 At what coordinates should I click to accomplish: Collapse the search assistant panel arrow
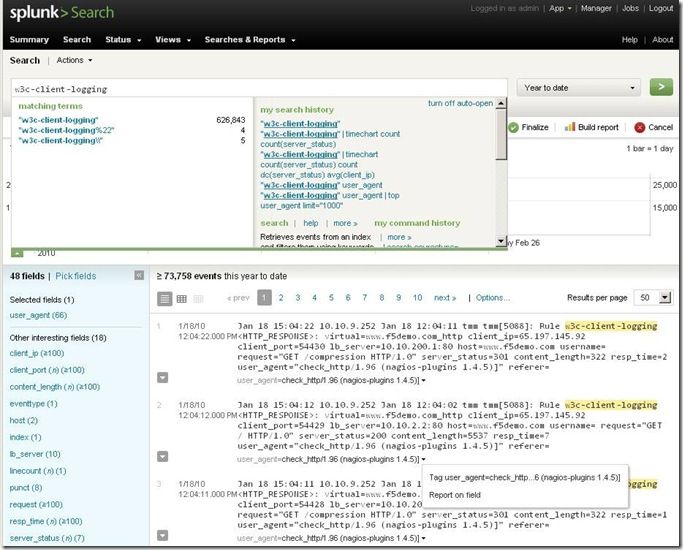click(18, 252)
